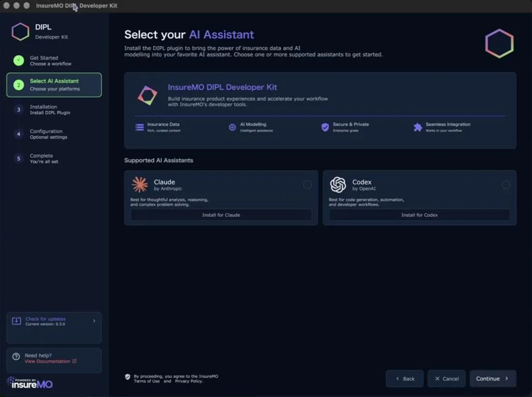The height and width of the screenshot is (397, 532).
Task: Open Complete step in sidebar
Action: [54, 159]
